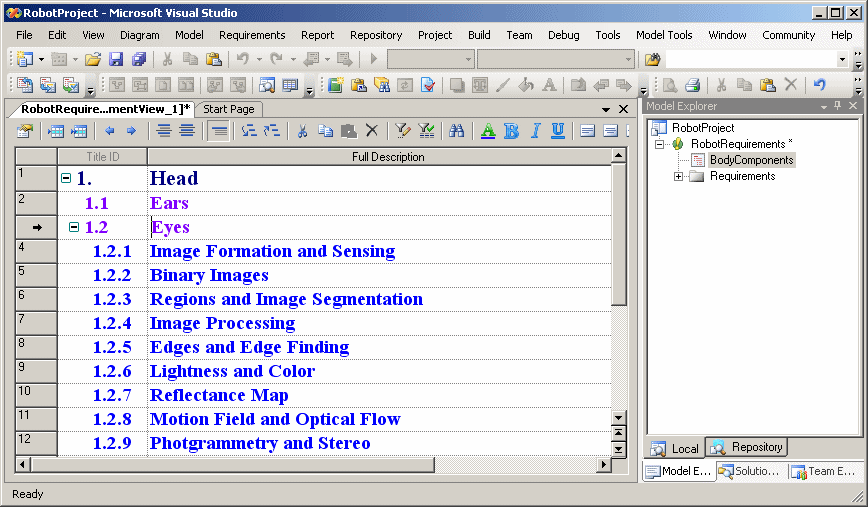
Task: Click the binoculars Find icon in view toolbar
Action: 457,131
